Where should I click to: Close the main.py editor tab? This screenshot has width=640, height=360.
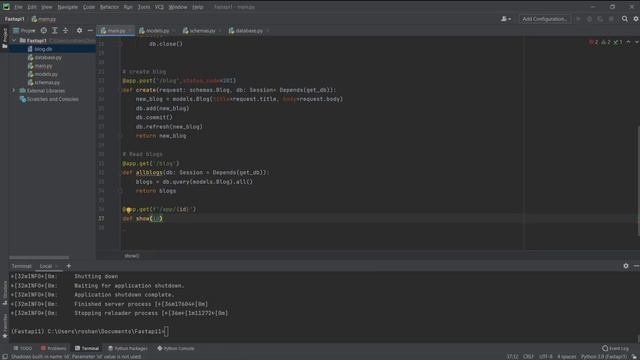(131, 31)
